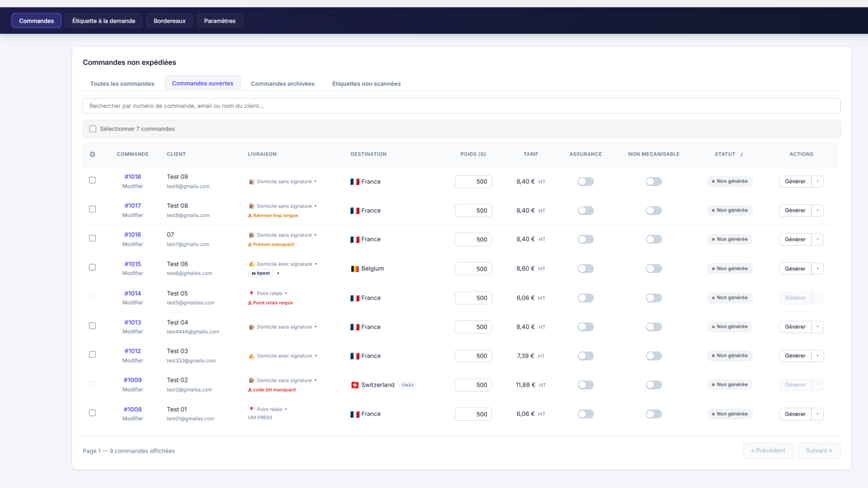Click the Switzerland flag icon for #1009
This screenshot has width=868, height=488.
coord(355,385)
